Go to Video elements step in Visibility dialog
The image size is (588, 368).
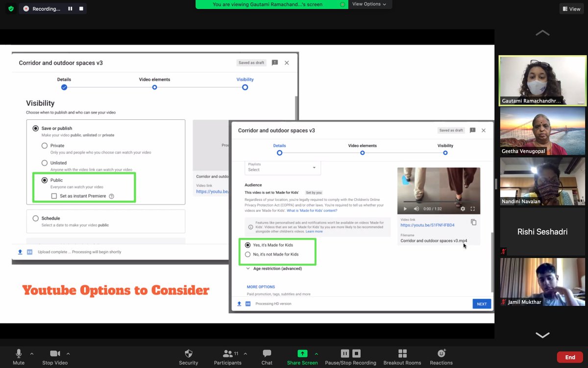(154, 87)
